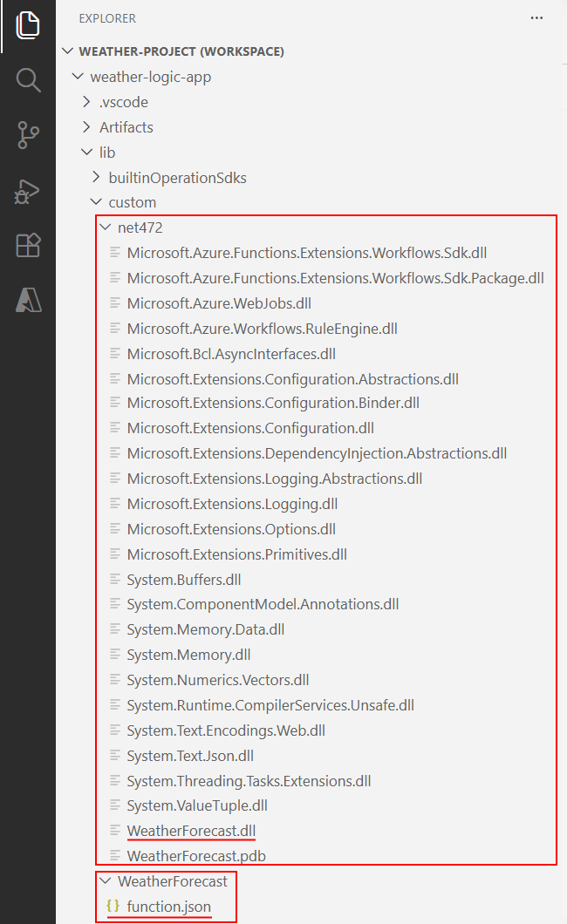Collapse the WEATHER-PROJECT workspace section

point(67,51)
